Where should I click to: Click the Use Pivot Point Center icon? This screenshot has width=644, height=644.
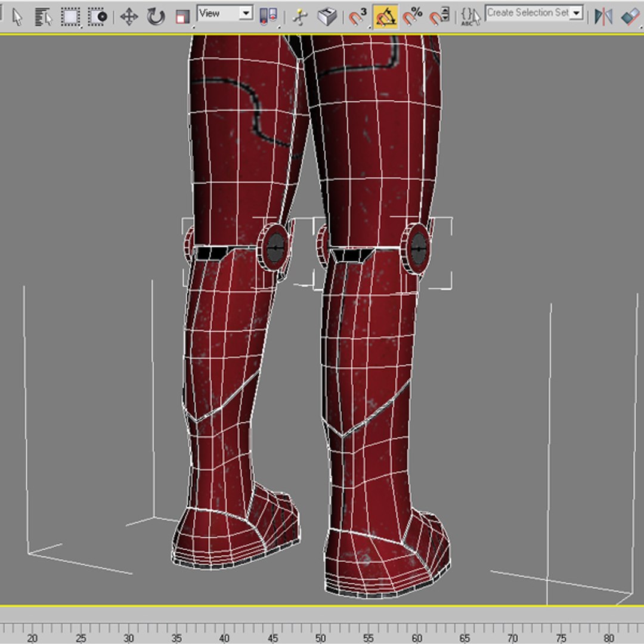[269, 17]
